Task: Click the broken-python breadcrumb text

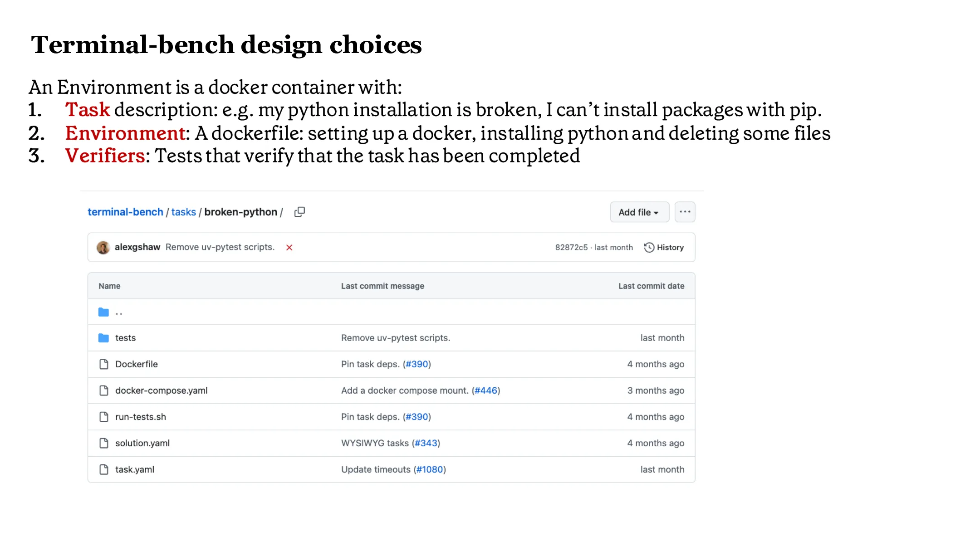Action: (240, 212)
